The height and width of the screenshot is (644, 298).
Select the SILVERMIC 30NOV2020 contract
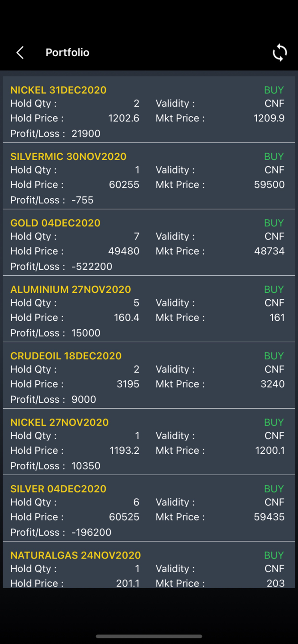pos(68,156)
